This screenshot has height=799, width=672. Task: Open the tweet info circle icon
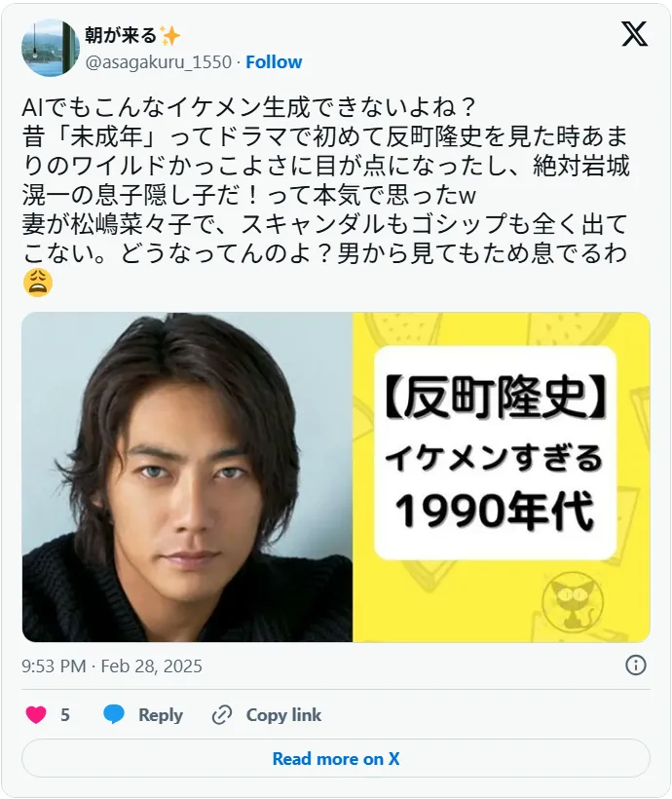635,665
